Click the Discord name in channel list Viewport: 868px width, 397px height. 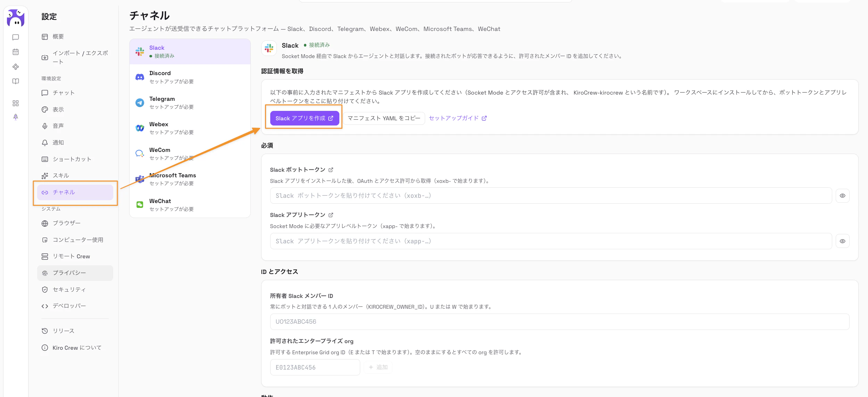160,73
